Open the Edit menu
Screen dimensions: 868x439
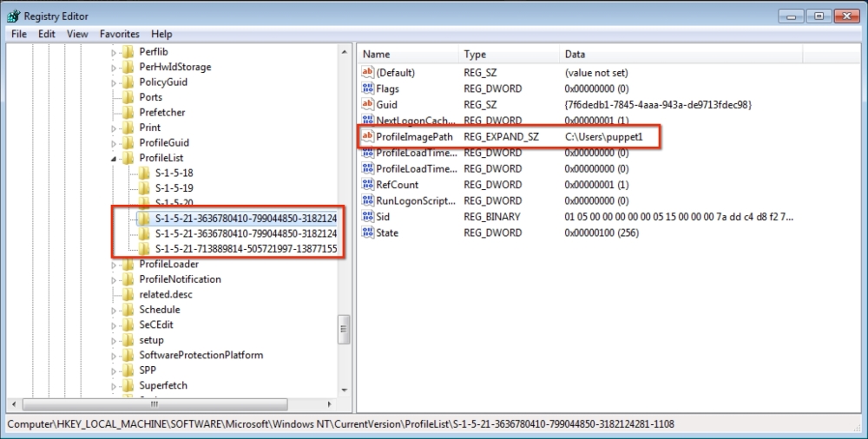click(x=46, y=34)
